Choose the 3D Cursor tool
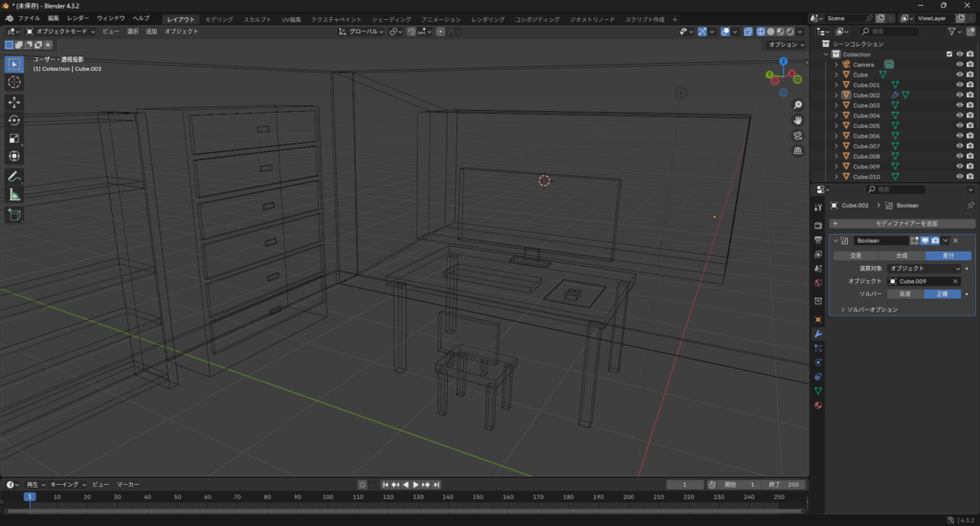The width and height of the screenshot is (980, 526). 14,82
